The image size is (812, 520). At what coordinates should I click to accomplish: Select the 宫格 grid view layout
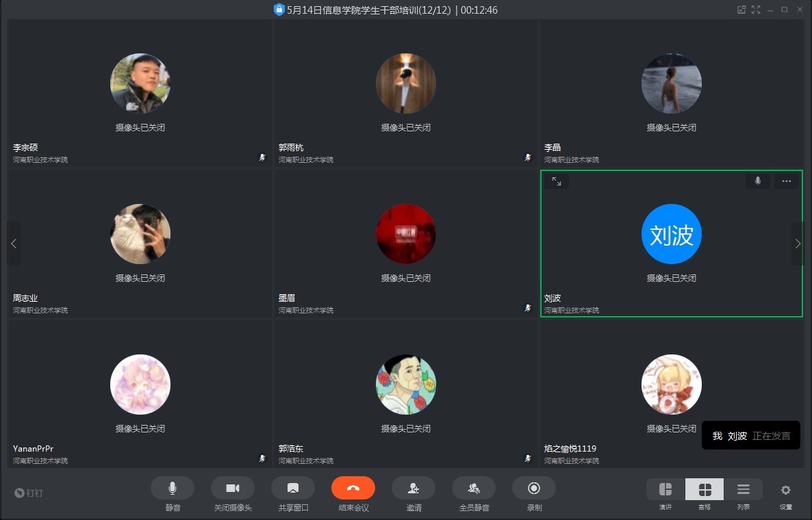[705, 490]
